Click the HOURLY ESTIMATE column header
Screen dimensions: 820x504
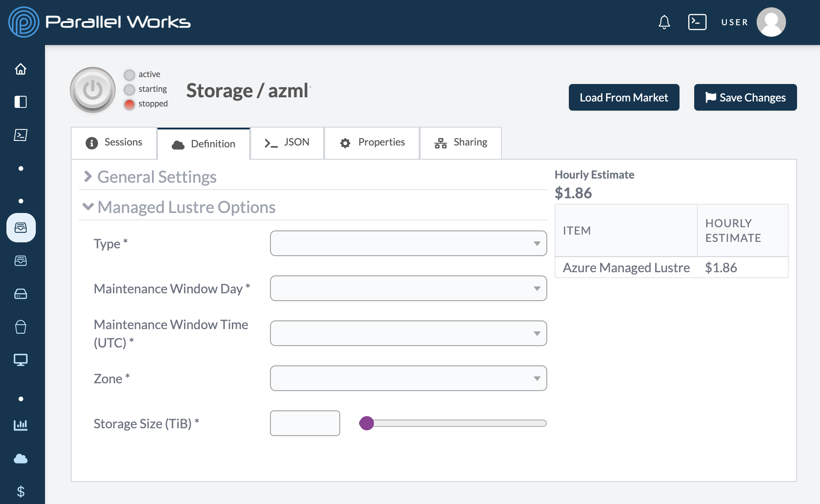(743, 230)
